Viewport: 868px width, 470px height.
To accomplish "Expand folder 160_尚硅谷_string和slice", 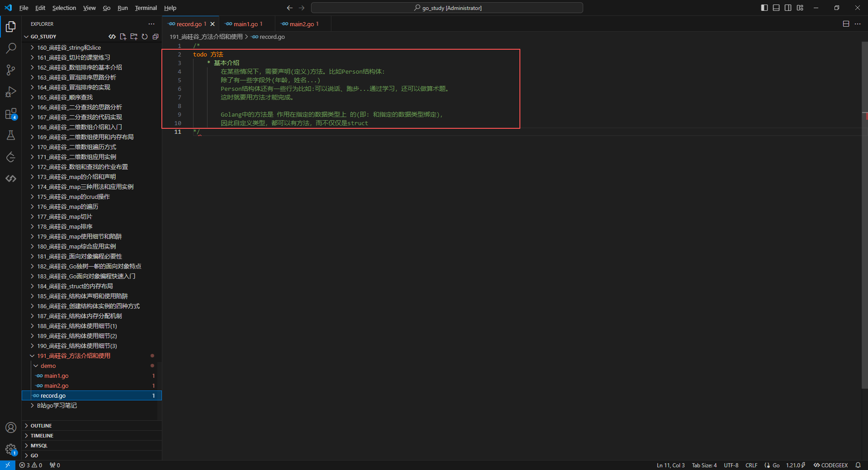I will pyautogui.click(x=92, y=47).
